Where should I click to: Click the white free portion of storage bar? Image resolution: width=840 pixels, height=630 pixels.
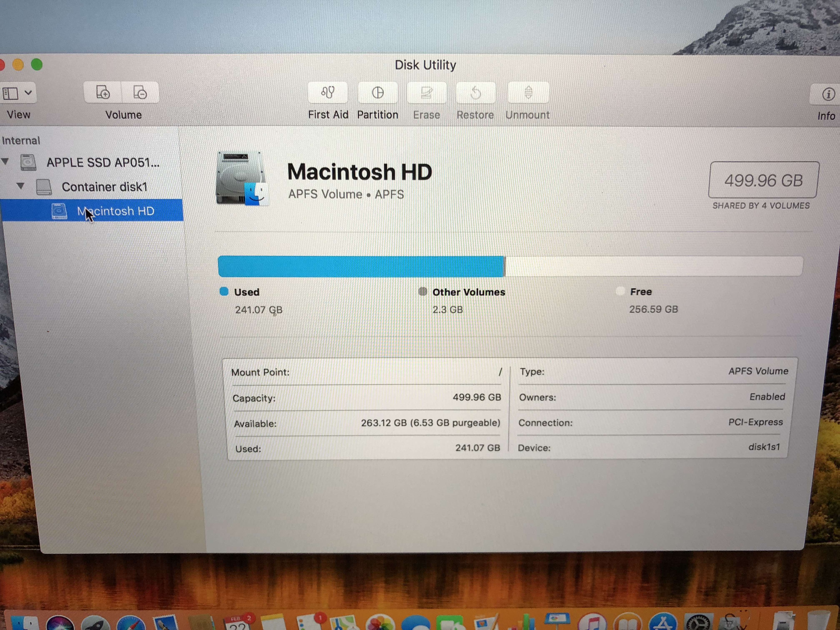[654, 266]
